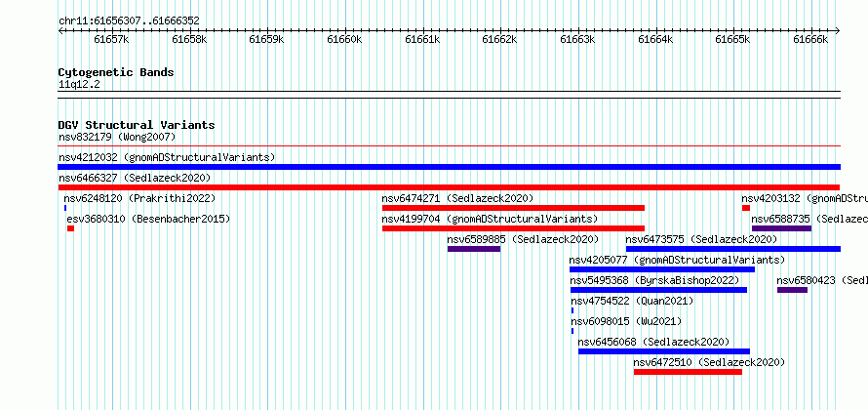Select the red nsv6474271 variant bar
This screenshot has height=410, width=868.
513,208
